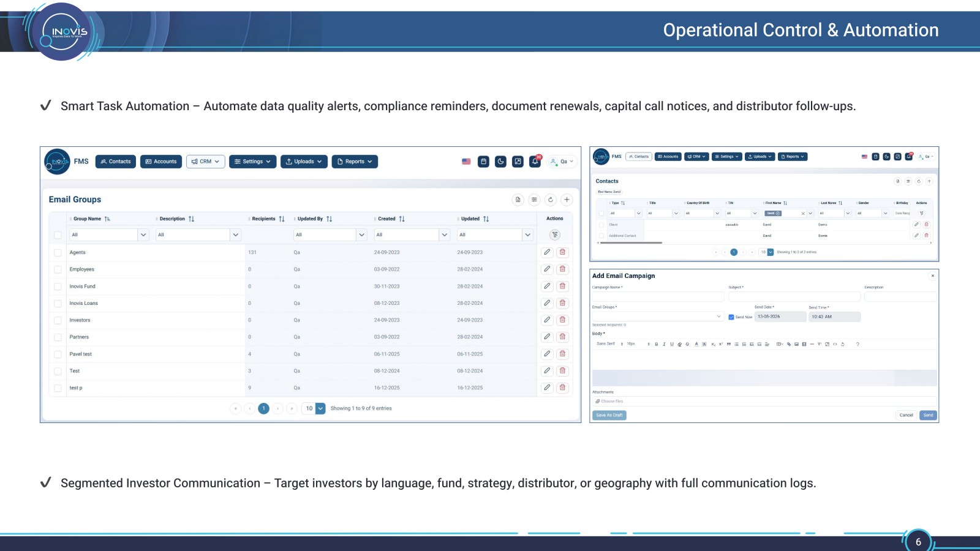Open Description filter dropdown
Screen dimensions: 980x551
click(x=235, y=234)
